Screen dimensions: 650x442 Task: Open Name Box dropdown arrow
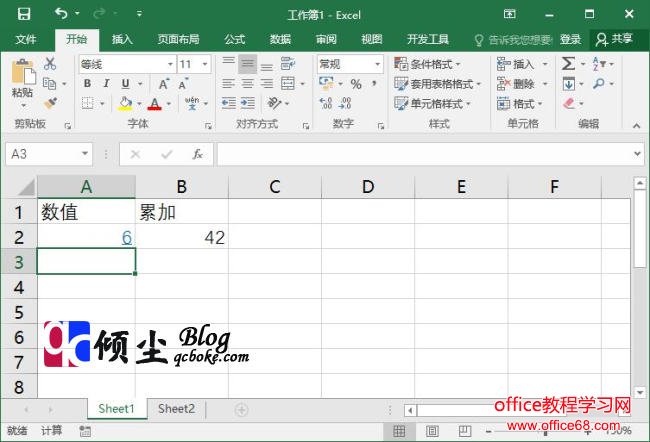(x=85, y=154)
